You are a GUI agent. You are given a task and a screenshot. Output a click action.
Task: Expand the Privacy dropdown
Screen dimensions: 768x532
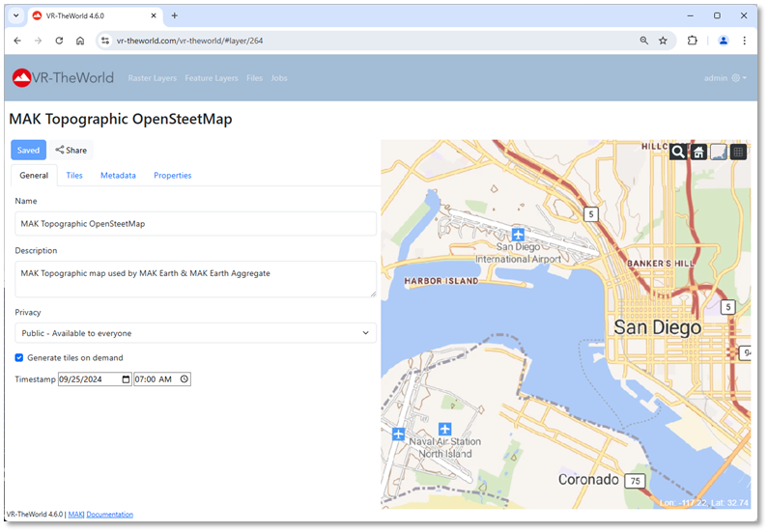[x=195, y=333]
